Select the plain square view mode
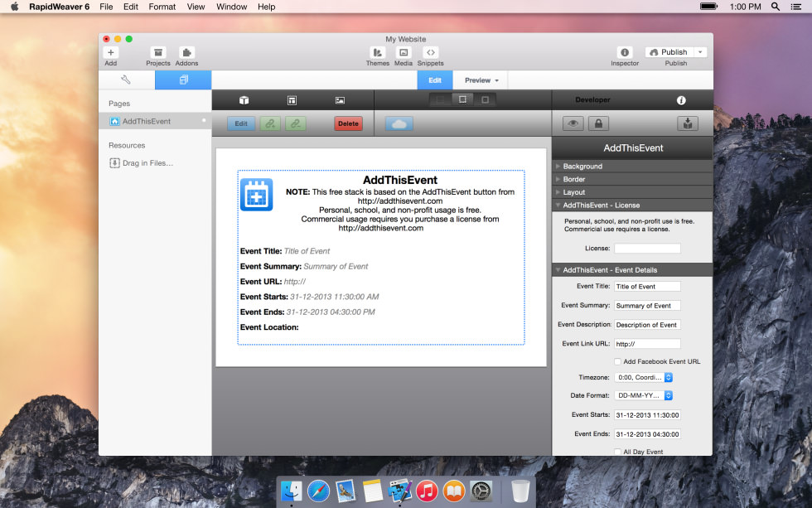 point(485,99)
